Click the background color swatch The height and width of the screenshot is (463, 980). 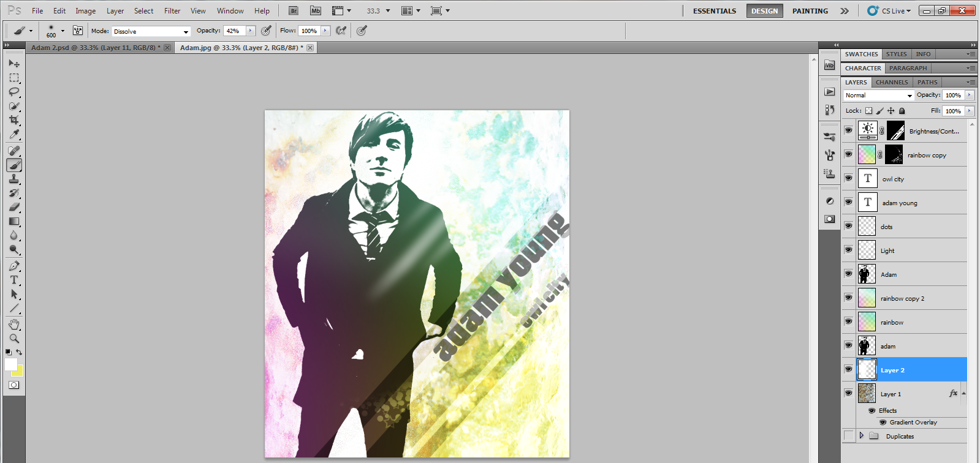(19, 372)
